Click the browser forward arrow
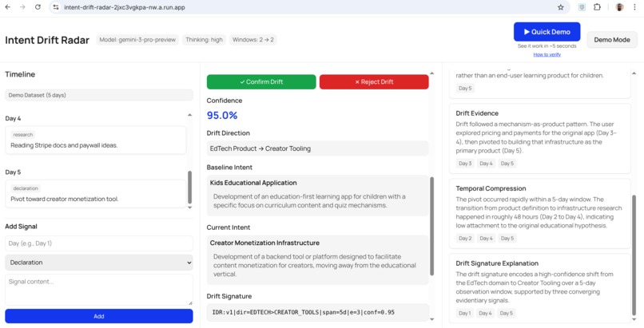Image resolution: width=644 pixels, height=328 pixels. [22, 7]
